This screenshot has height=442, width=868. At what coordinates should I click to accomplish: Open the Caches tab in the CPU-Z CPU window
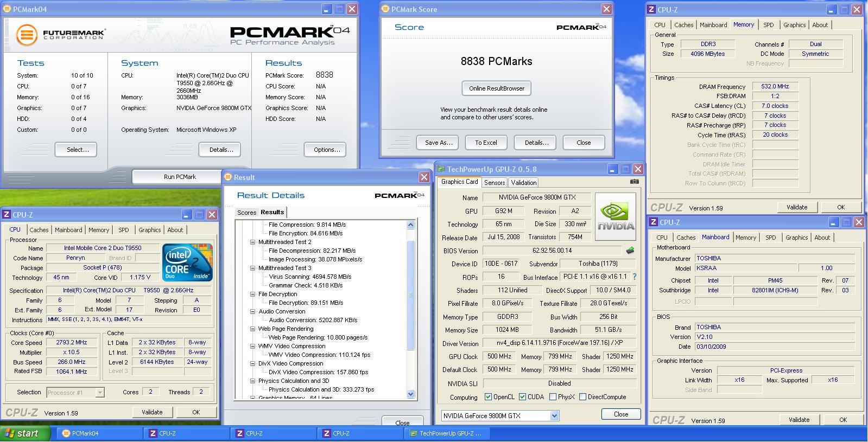tap(39, 230)
